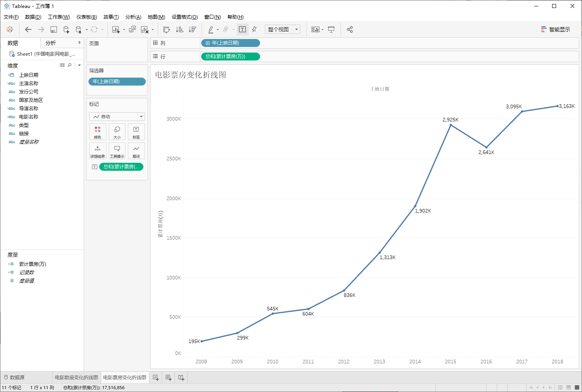
Task: Select the 国家及地区 dimension field
Action: click(31, 100)
